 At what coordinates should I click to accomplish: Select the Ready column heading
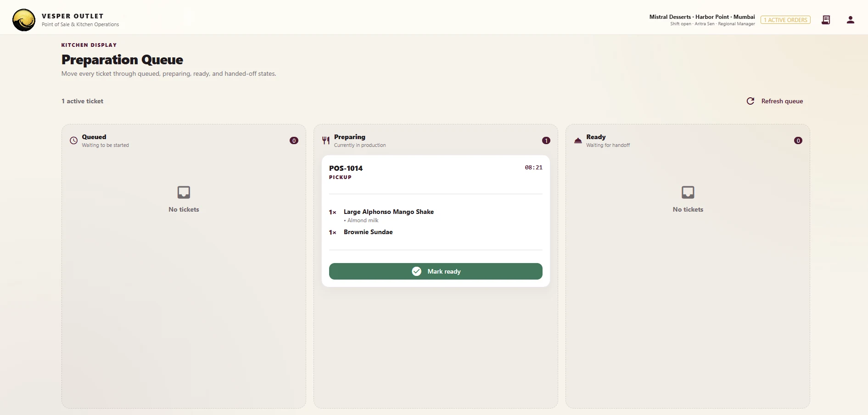click(596, 137)
